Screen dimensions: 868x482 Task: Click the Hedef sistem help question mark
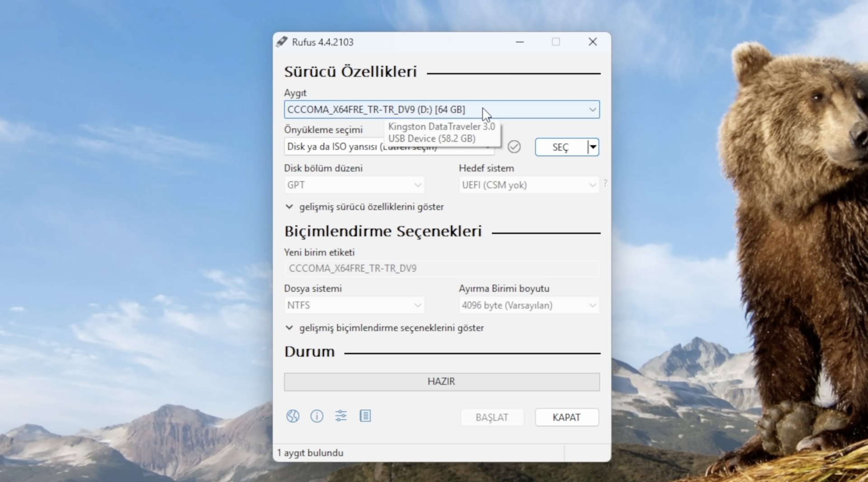pyautogui.click(x=606, y=184)
